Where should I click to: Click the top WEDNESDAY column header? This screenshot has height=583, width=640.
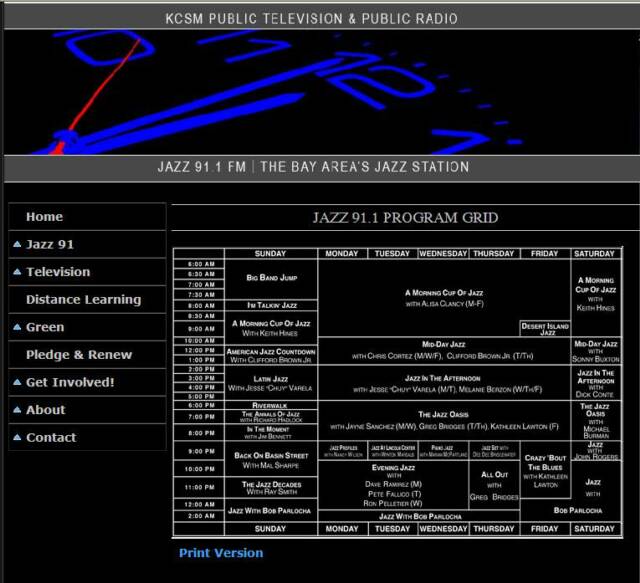click(443, 254)
